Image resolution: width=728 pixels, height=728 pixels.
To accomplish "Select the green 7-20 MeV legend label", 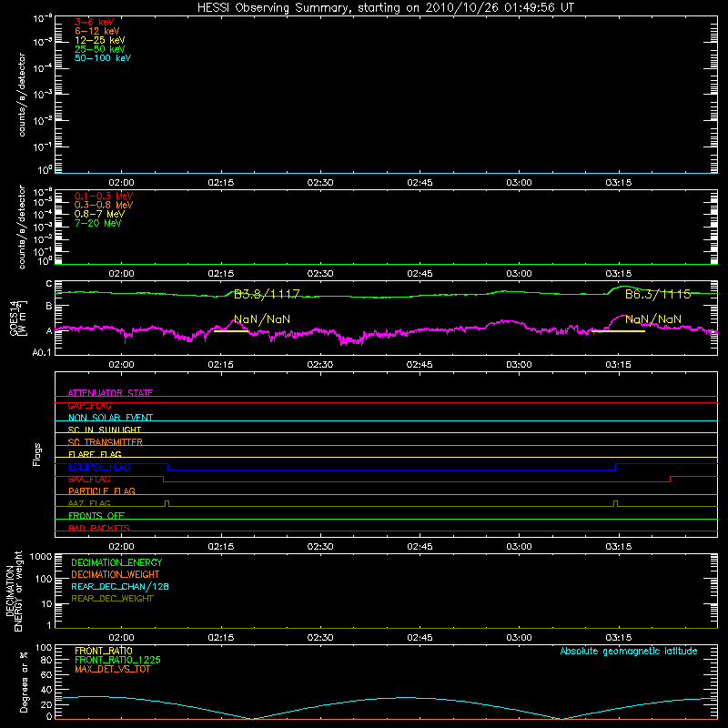I will 97,223.
